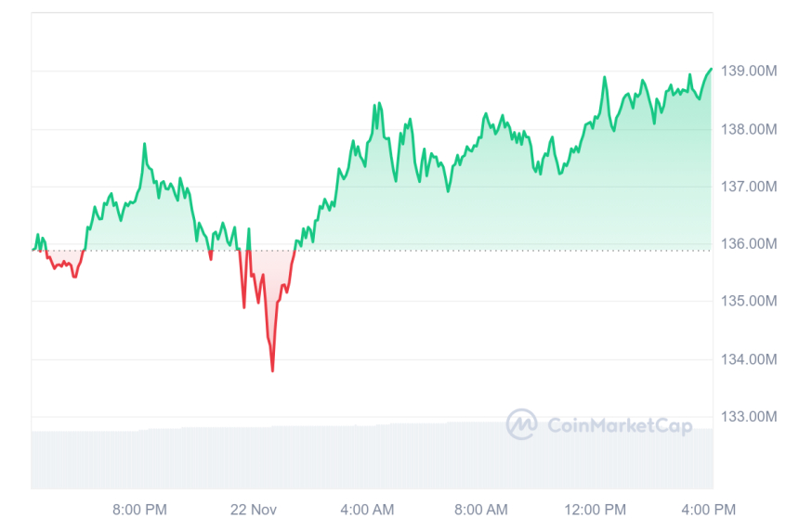The height and width of the screenshot is (532, 799).
Task: Select the 12:00 PM time label
Action: click(596, 510)
